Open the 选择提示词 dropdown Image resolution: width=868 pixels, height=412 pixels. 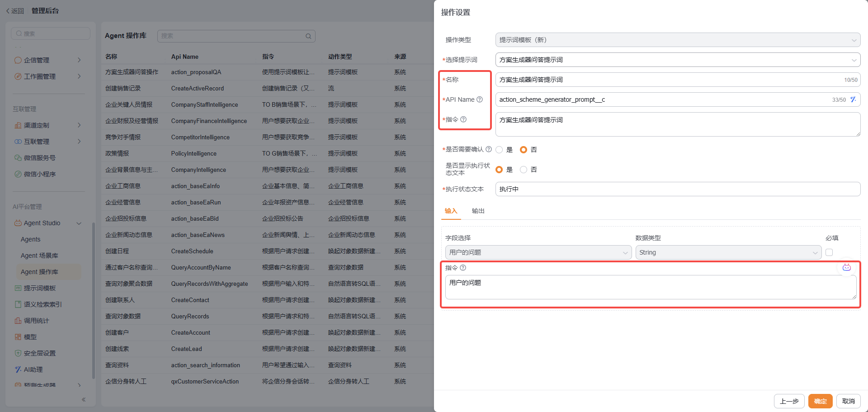(677, 60)
